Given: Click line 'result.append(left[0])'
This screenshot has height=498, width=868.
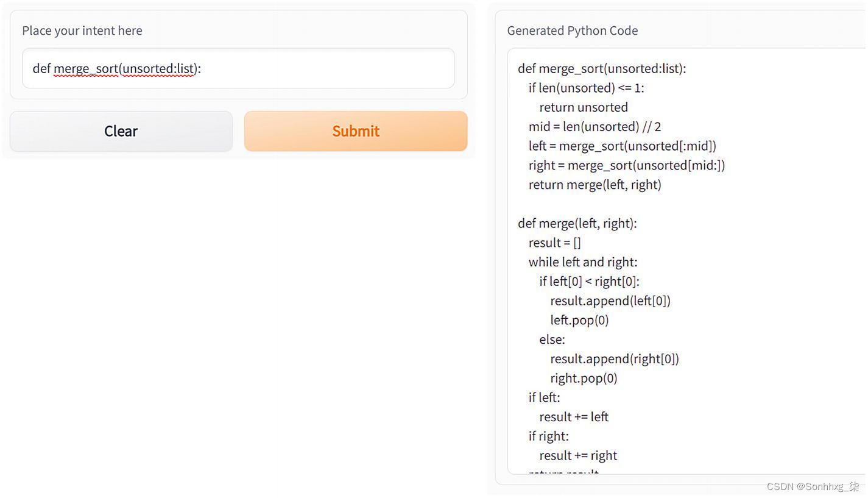Looking at the screenshot, I should tap(610, 301).
